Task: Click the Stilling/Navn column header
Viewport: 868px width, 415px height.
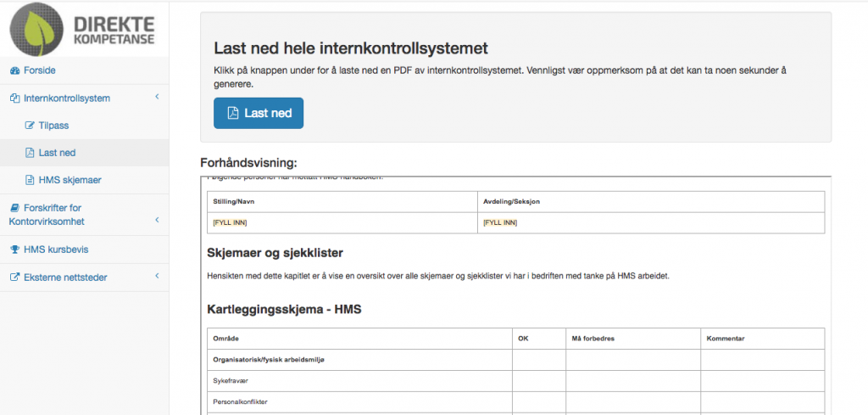Action: point(234,202)
